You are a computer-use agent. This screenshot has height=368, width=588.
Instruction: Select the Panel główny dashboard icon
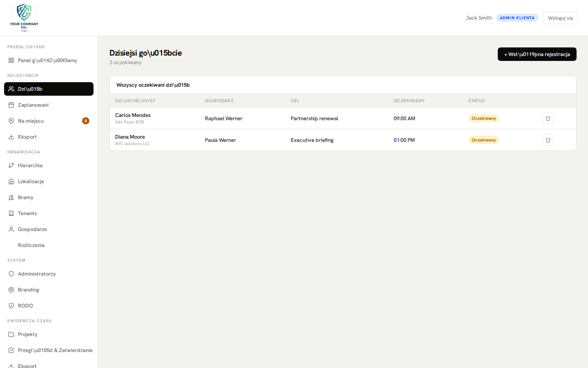click(11, 60)
